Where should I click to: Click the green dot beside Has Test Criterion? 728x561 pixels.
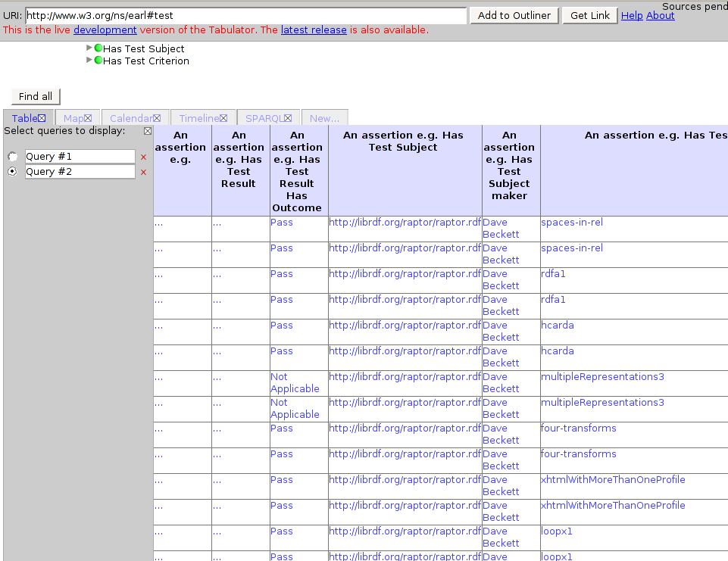click(x=98, y=60)
